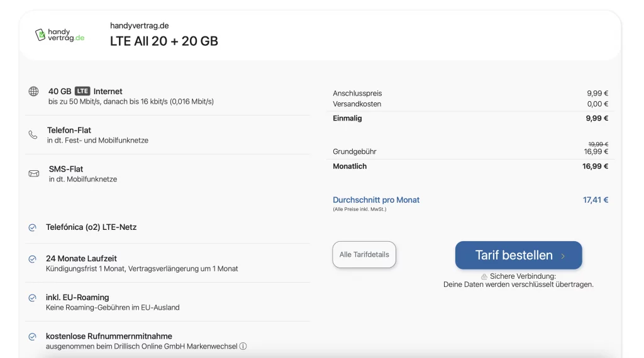This screenshot has width=644, height=358.
Task: Click the 17,41 € average price
Action: pyautogui.click(x=595, y=200)
